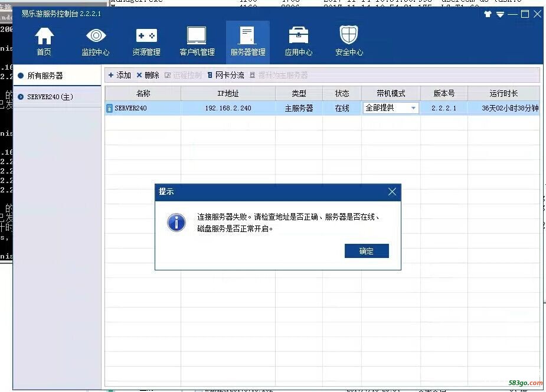Click 确定 in the dialog
The image size is (546, 392).
click(x=367, y=251)
